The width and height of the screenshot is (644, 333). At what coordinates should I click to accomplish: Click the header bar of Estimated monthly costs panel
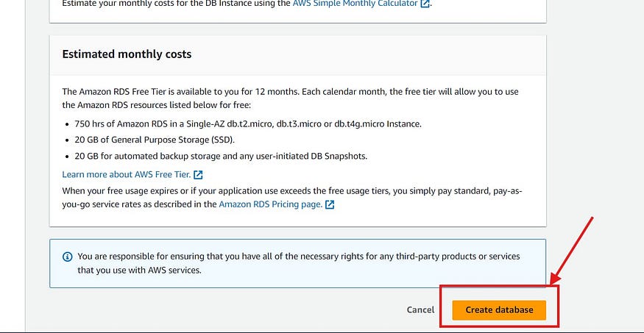tap(298, 55)
